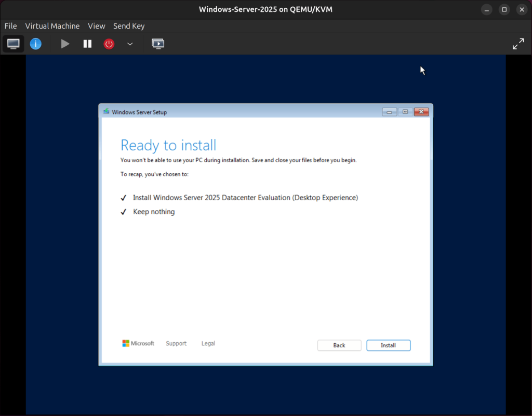Open the Send Key menu
This screenshot has width=532, height=416.
(x=128, y=26)
